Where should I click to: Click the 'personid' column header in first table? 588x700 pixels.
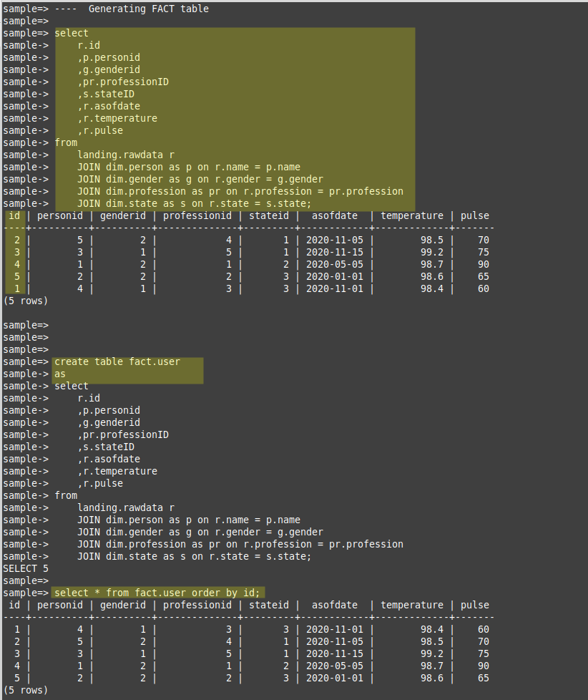pos(59,215)
